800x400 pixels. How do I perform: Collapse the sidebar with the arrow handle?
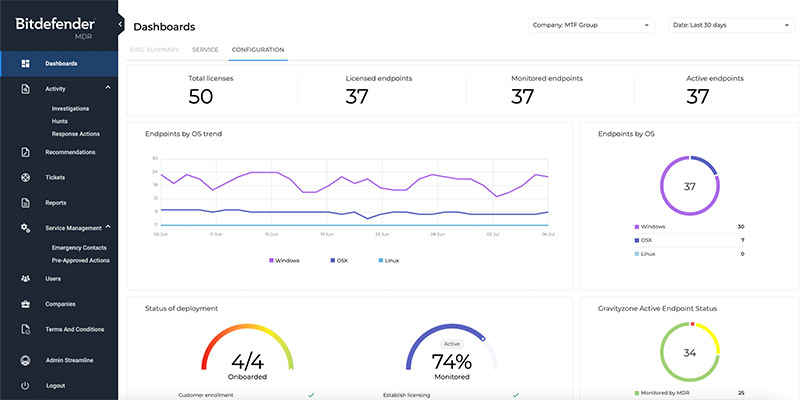[x=120, y=24]
